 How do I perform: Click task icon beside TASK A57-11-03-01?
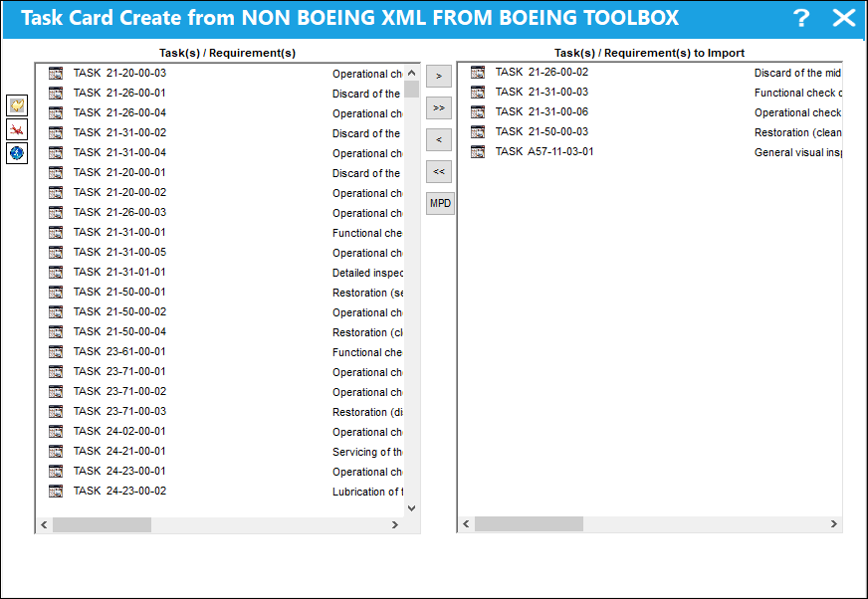477,151
